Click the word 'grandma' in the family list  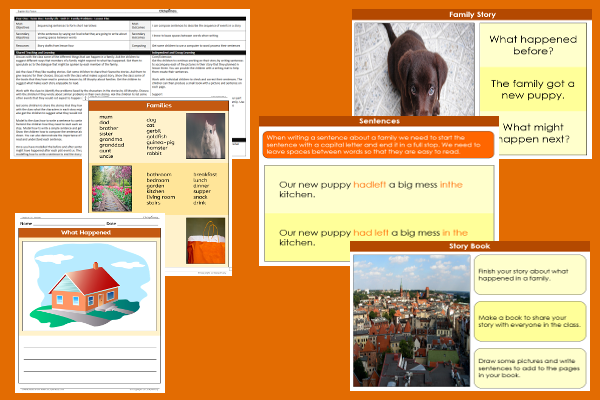[x=111, y=139]
